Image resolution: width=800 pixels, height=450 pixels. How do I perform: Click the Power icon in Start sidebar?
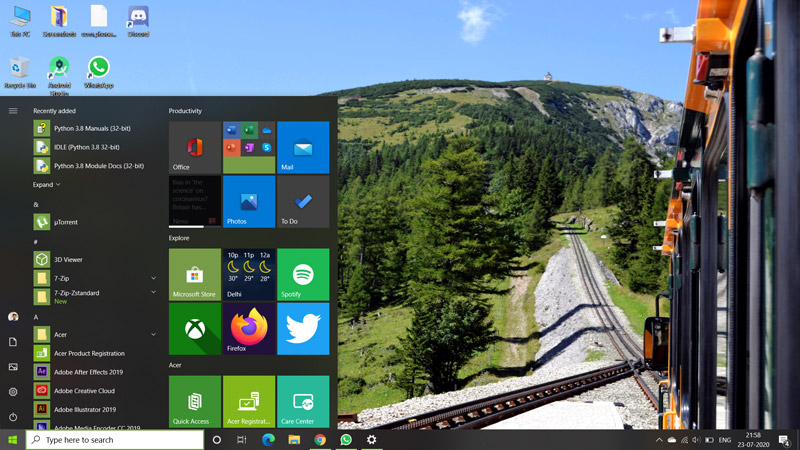tap(13, 417)
